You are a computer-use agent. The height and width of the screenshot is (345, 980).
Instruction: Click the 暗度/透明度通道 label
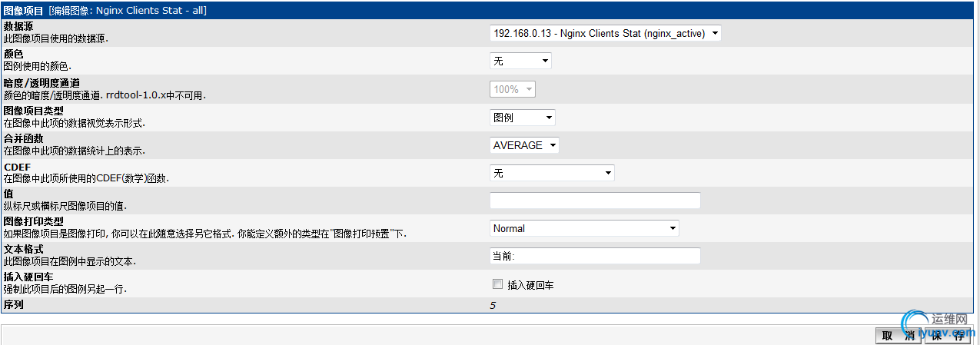tap(42, 83)
